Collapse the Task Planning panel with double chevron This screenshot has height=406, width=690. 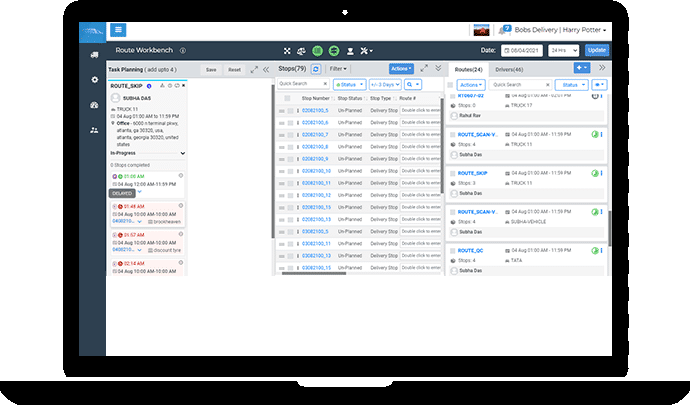(x=266, y=69)
